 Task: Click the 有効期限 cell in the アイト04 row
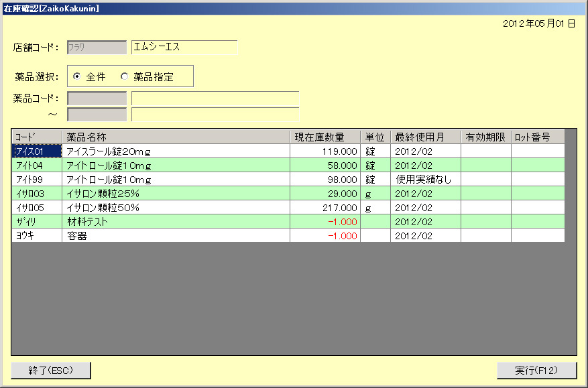click(x=486, y=166)
